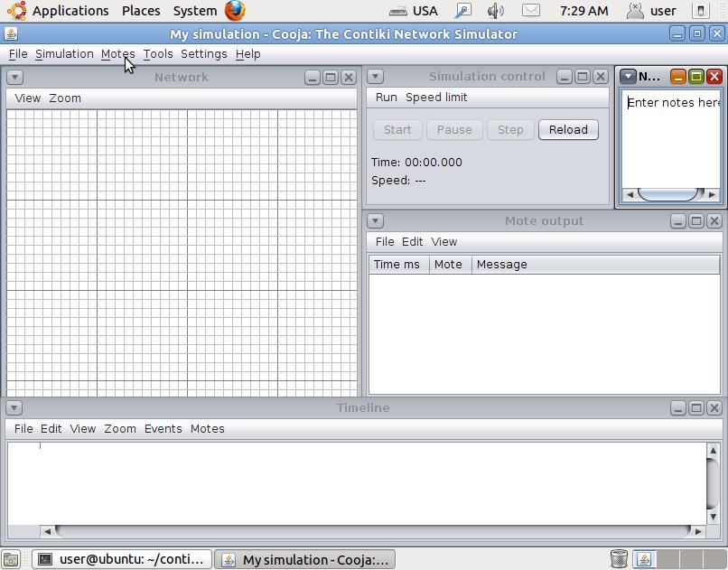Image resolution: width=728 pixels, height=570 pixels.
Task: Minimize the Mote output panel
Action: tap(678, 221)
